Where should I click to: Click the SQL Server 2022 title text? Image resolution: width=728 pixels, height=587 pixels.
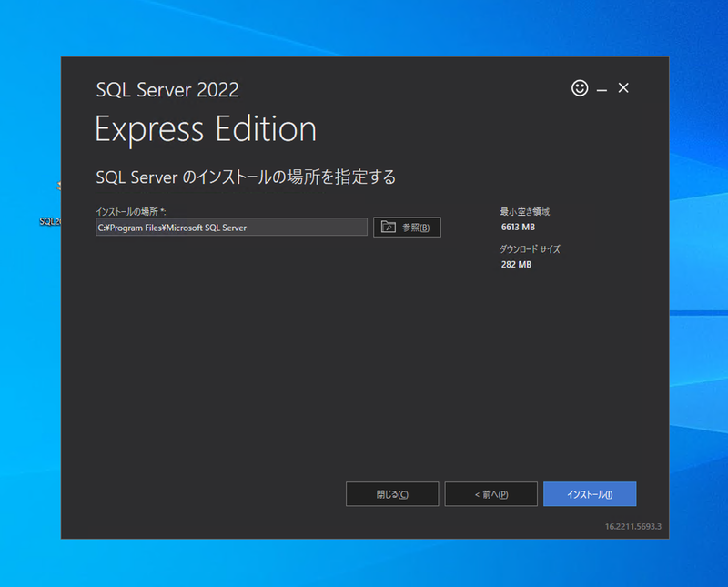pyautogui.click(x=167, y=89)
